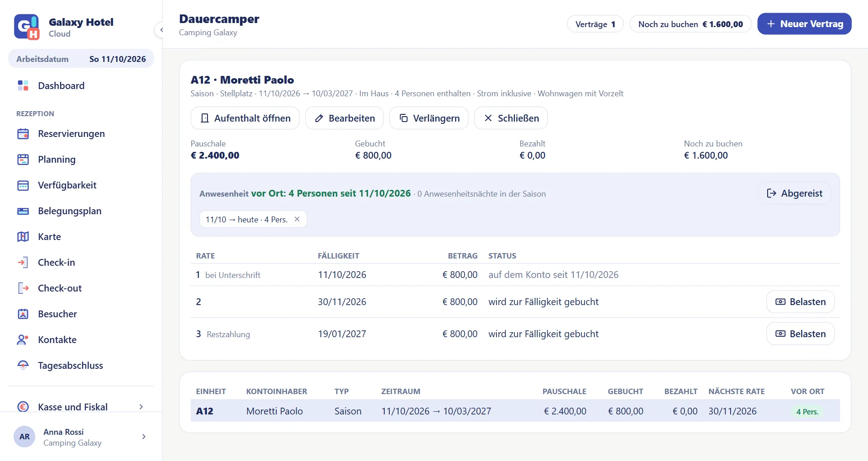Click the Kasse und Fiskal euro icon

pyautogui.click(x=23, y=407)
